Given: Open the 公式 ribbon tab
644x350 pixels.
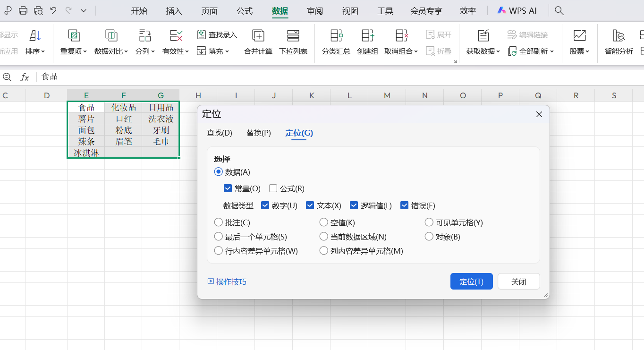Looking at the screenshot, I should pos(245,11).
